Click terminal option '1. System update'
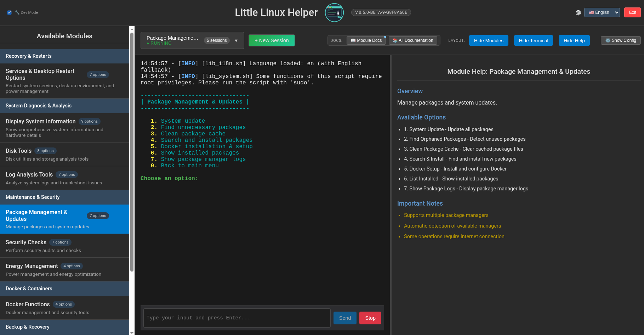The image size is (644, 335). pyautogui.click(x=178, y=121)
